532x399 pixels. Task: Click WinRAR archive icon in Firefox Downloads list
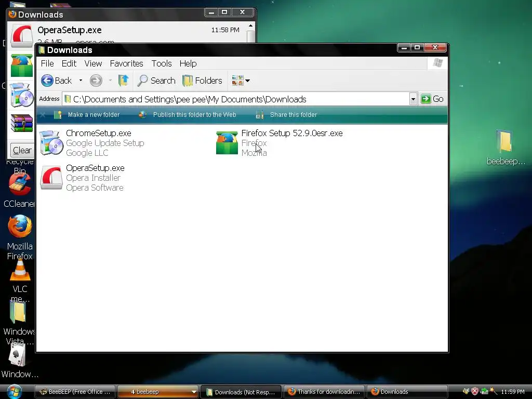tap(21, 123)
